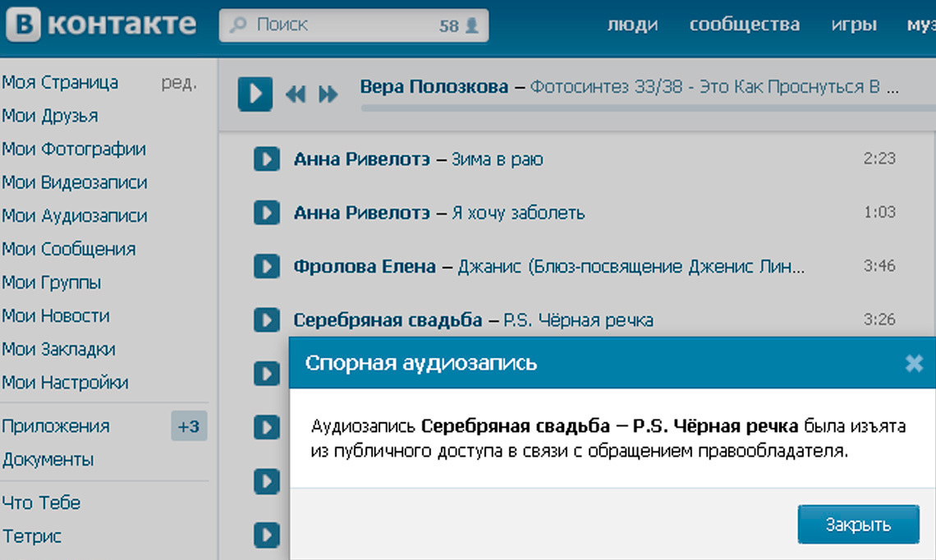This screenshot has width=936, height=560.
Task: Open Мои Сообщения in sidebar
Action: pos(69,250)
